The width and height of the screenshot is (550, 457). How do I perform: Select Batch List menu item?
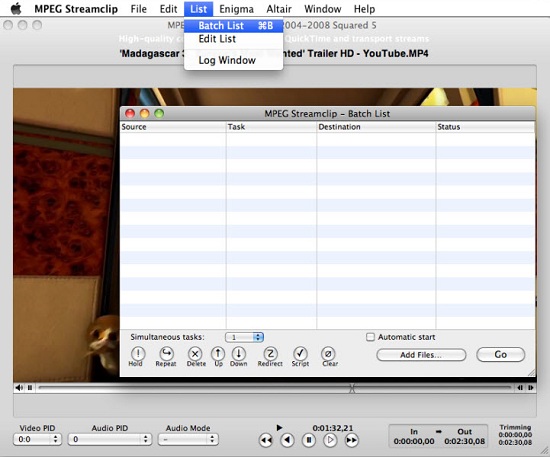pyautogui.click(x=234, y=26)
